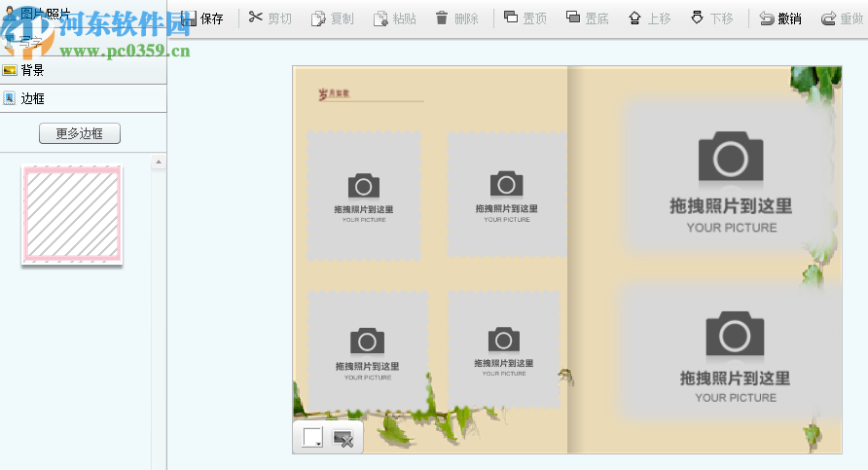Click the 复制 (Copy) toolbar icon
The height and width of the screenshot is (470, 868).
click(x=318, y=18)
